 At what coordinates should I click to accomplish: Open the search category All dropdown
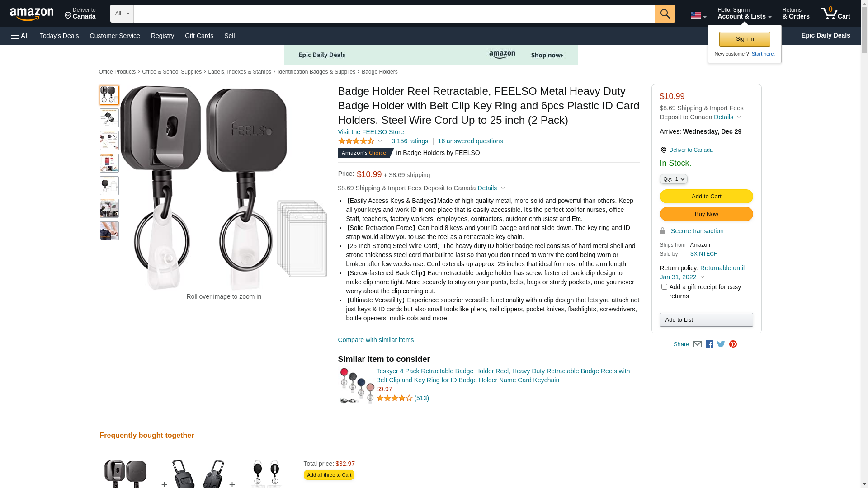coord(122,14)
